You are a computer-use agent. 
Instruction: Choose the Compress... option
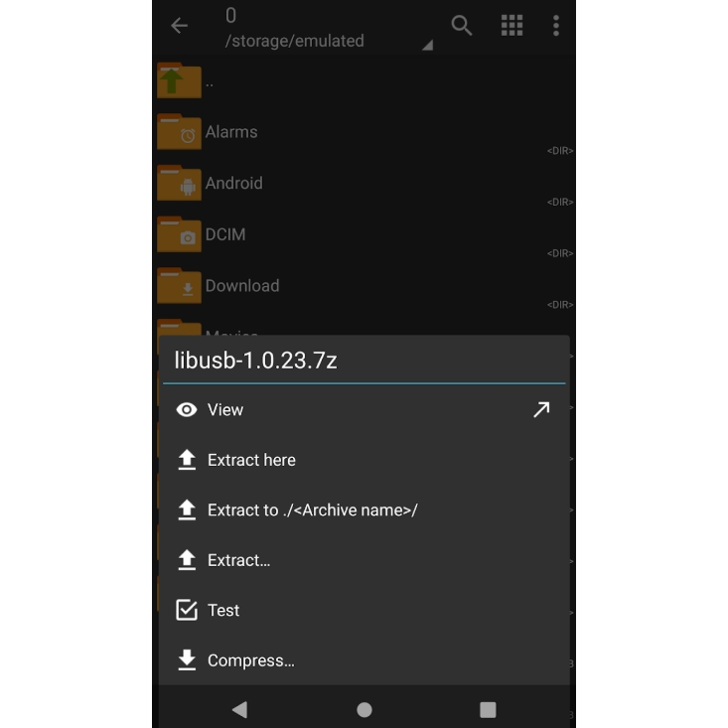364,660
